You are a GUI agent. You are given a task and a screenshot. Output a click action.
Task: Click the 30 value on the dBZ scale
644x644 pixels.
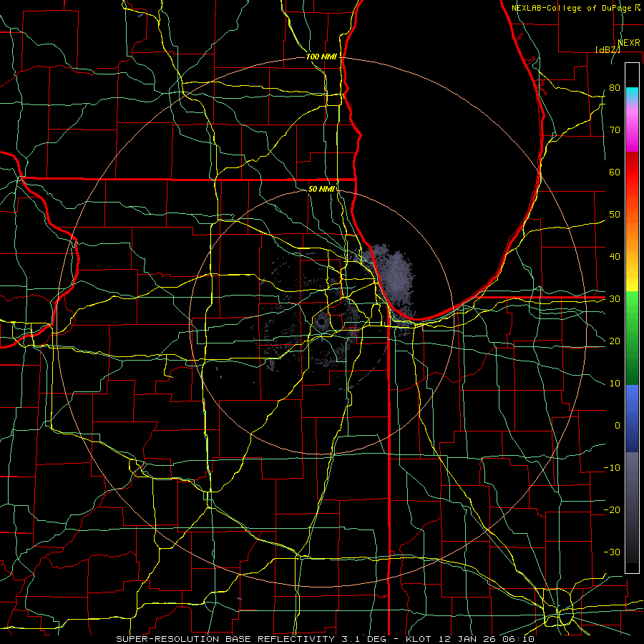pyautogui.click(x=615, y=299)
